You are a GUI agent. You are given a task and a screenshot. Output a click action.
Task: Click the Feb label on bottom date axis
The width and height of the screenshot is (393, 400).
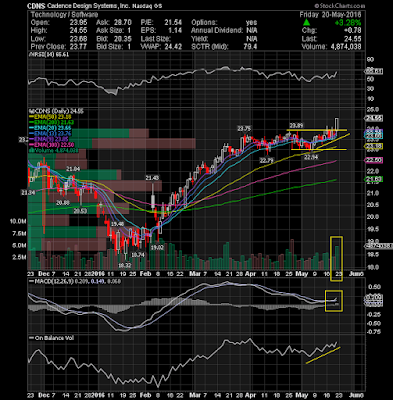[x=145, y=395]
